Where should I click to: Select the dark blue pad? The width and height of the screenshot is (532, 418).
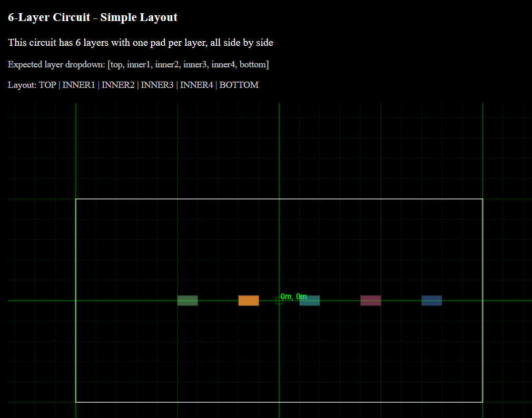[431, 301]
